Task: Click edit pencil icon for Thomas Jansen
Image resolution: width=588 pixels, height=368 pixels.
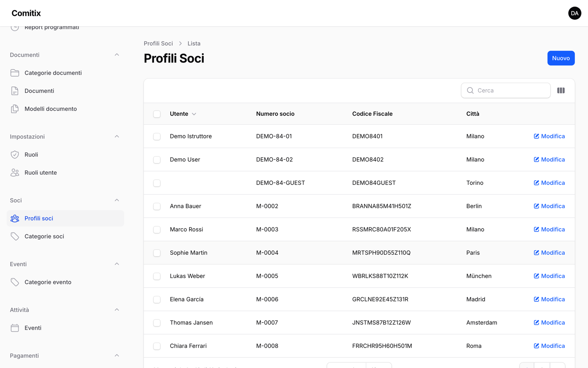Action: (x=537, y=323)
